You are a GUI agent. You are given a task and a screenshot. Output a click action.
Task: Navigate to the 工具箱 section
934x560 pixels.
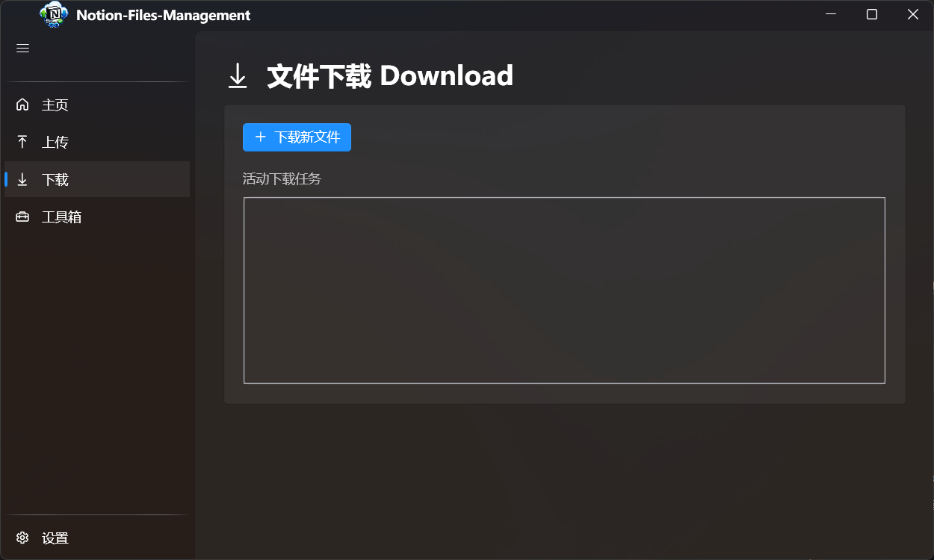[60, 217]
